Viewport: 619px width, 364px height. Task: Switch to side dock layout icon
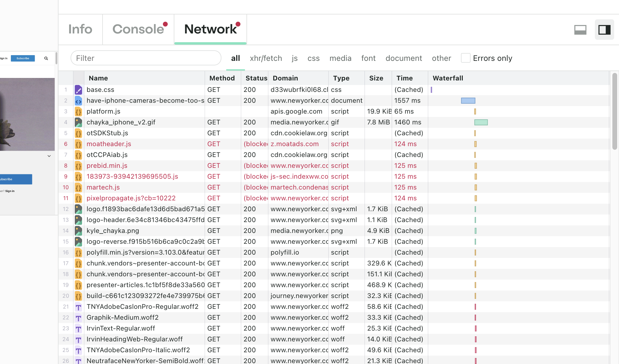[604, 30]
